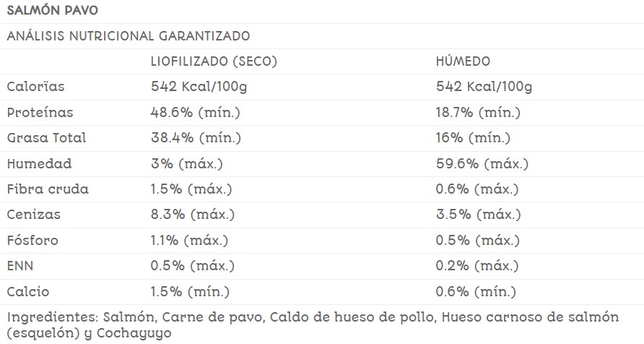Viewport: 644px width, 344px height.
Task: Select the Fósforo row label
Action: (x=32, y=241)
